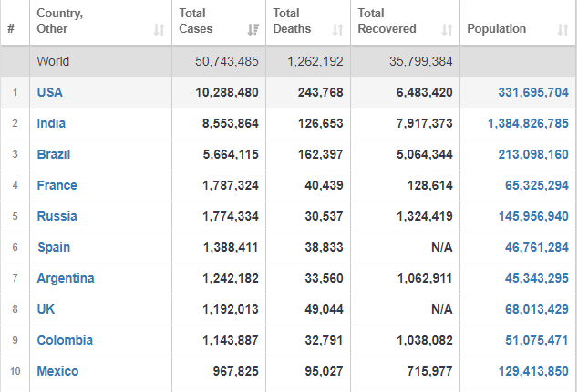
Task: Open the France country link
Action: tap(57, 185)
